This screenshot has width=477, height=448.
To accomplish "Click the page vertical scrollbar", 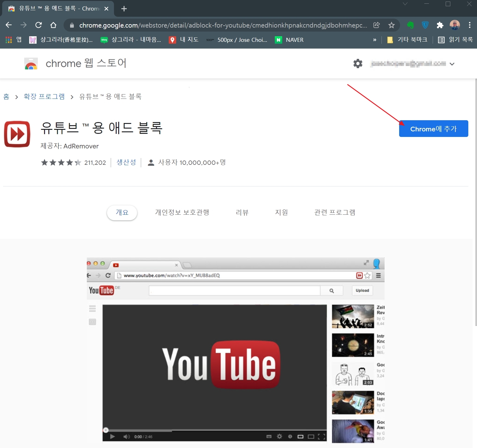I will [476, 202].
